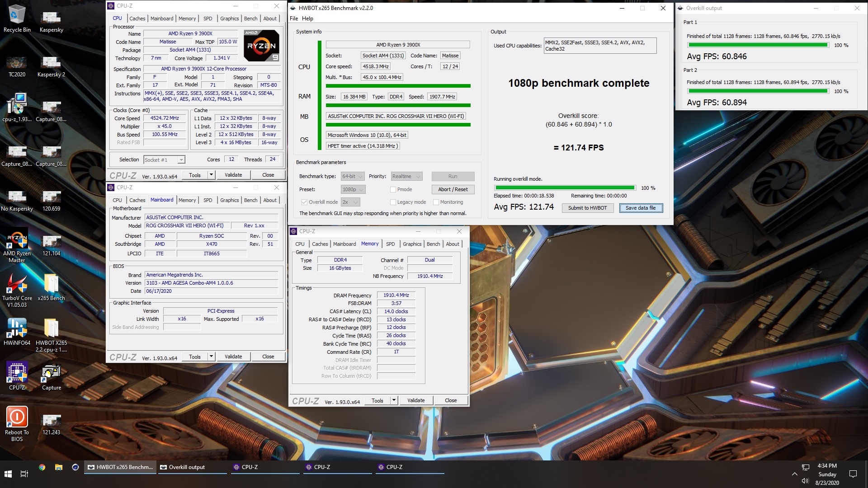This screenshot has width=868, height=488.
Task: Click the Part 1 progress bar
Action: pos(757,45)
